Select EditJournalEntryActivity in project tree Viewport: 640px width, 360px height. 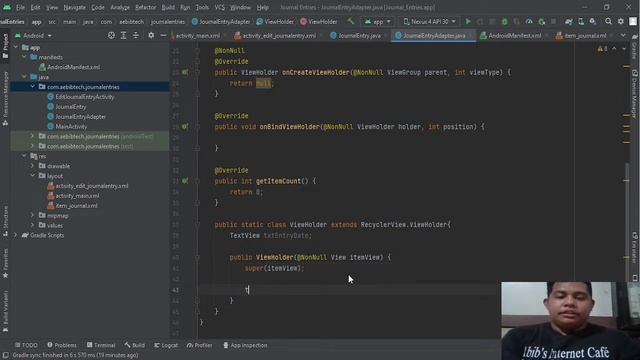(x=84, y=97)
